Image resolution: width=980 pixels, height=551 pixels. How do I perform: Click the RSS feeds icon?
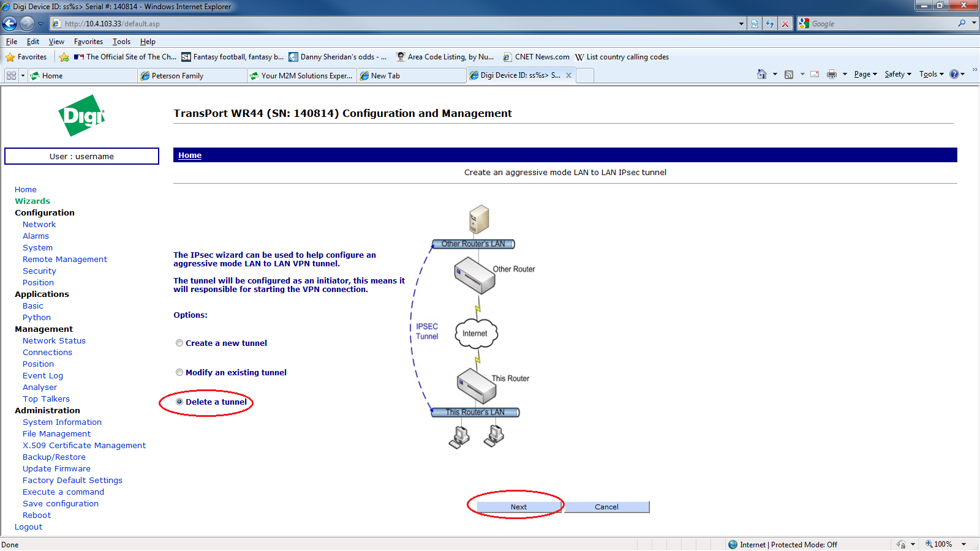coord(789,74)
